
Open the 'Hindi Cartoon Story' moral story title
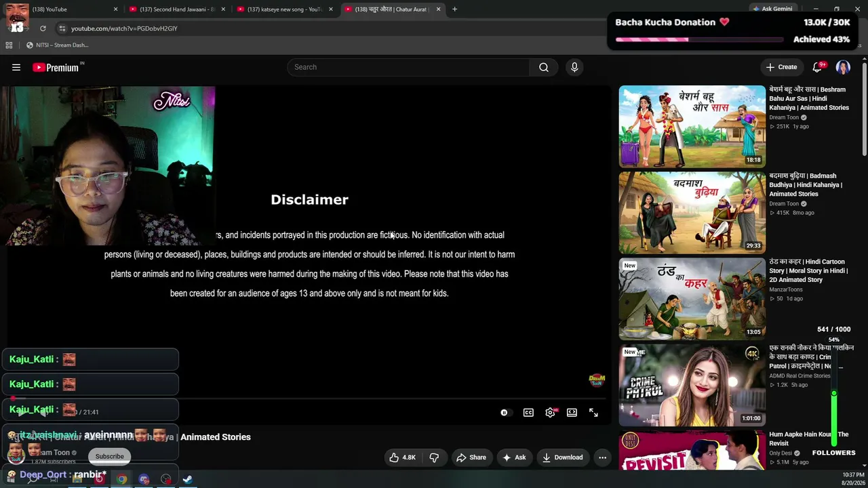(x=809, y=270)
